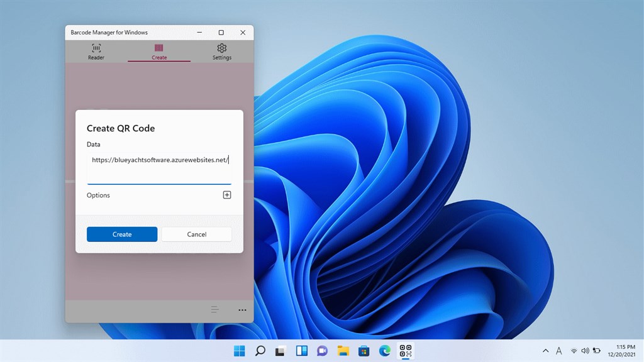Click the speaker volume icon in system tray

pos(585,351)
